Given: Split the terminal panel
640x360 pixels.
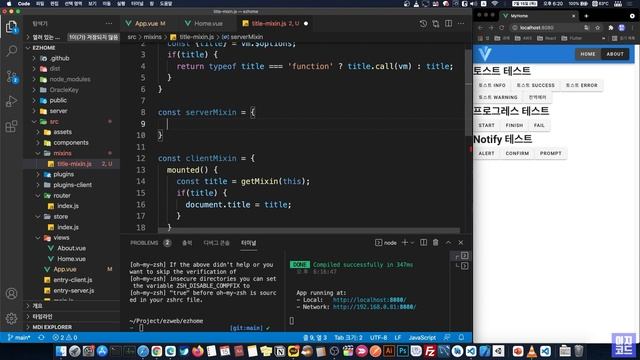Looking at the screenshot, I should point(423,242).
